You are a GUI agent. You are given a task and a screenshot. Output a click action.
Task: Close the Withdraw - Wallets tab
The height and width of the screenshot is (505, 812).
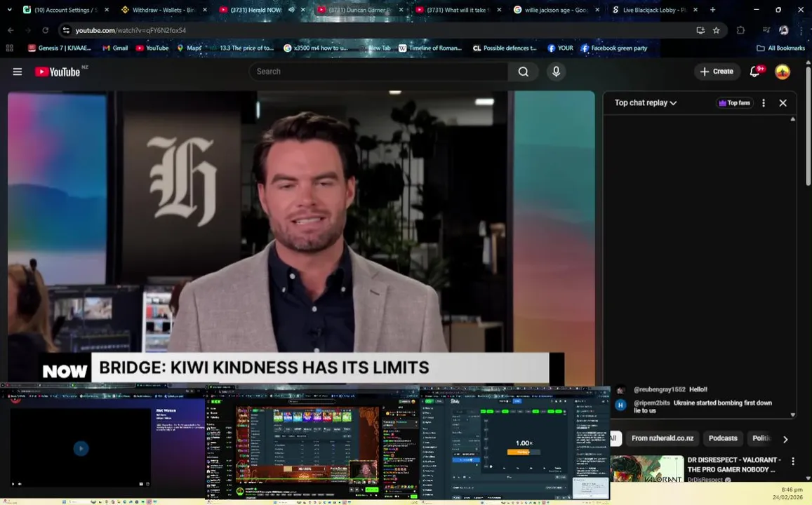[x=204, y=10]
